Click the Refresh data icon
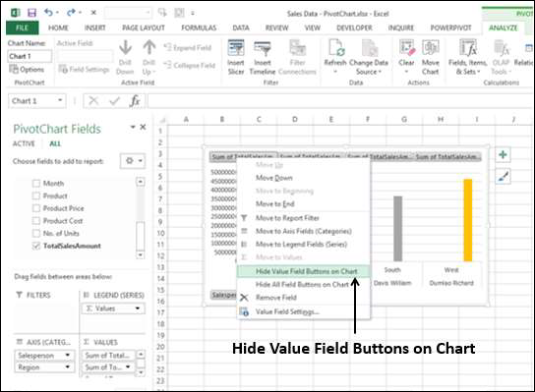This screenshot has width=535, height=392. pyautogui.click(x=336, y=48)
